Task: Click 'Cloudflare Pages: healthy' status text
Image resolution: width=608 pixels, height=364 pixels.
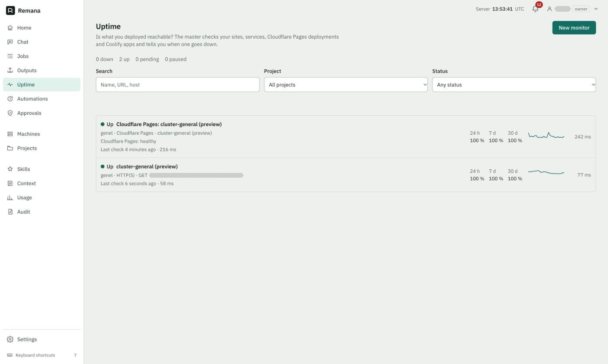Action: [x=128, y=141]
